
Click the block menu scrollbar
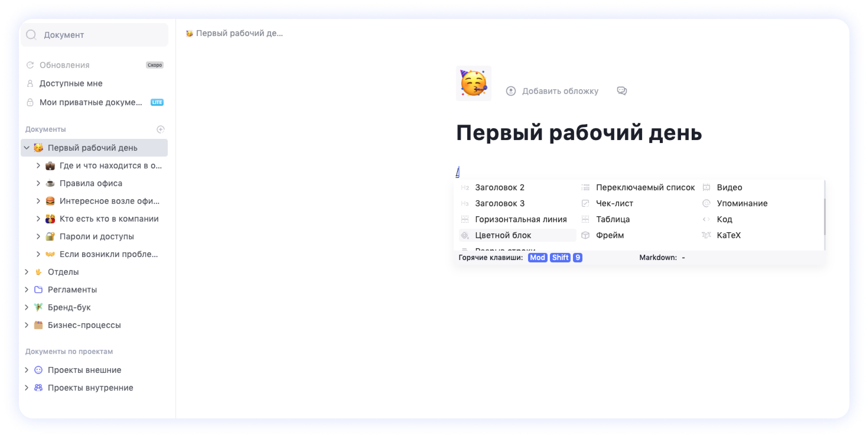click(824, 217)
